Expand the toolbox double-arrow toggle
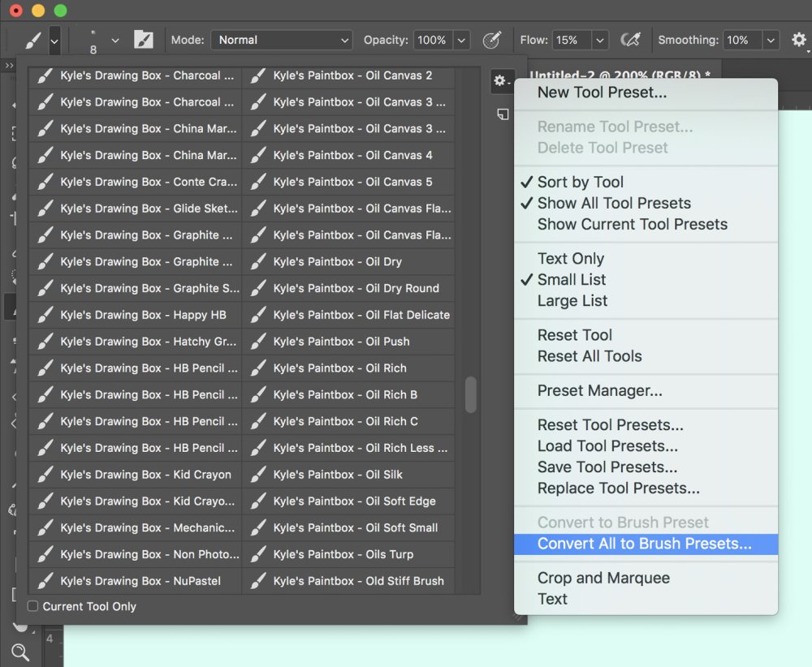The image size is (812, 667). [x=9, y=65]
